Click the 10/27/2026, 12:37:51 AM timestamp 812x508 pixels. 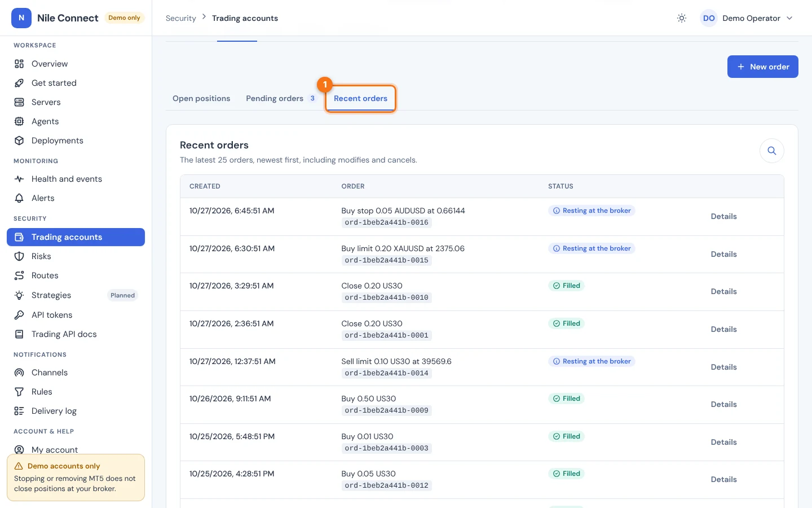[232, 361]
